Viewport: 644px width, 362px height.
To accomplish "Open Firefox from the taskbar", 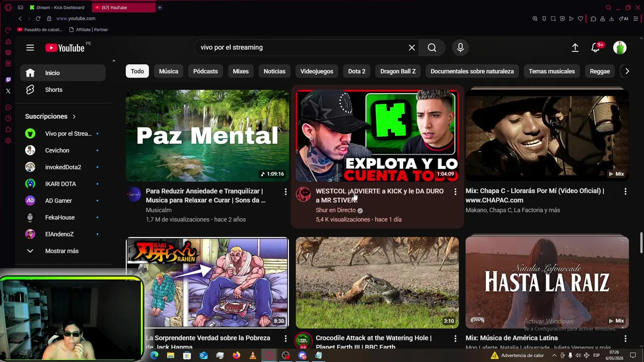I will [x=236, y=355].
